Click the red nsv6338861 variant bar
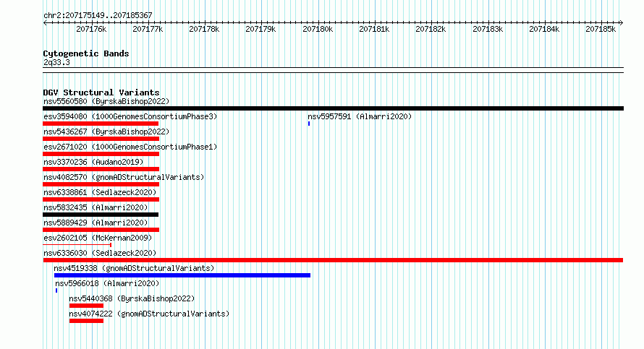 101,199
